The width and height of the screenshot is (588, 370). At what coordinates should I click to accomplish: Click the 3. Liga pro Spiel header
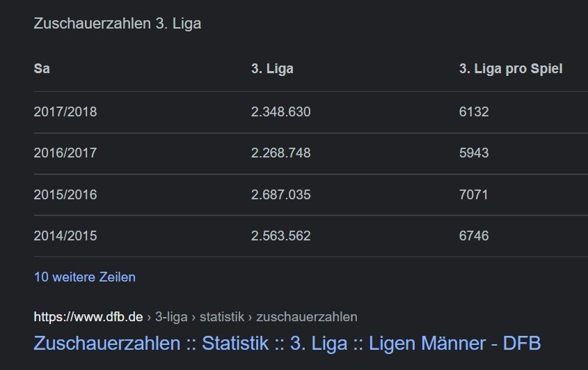(x=511, y=69)
